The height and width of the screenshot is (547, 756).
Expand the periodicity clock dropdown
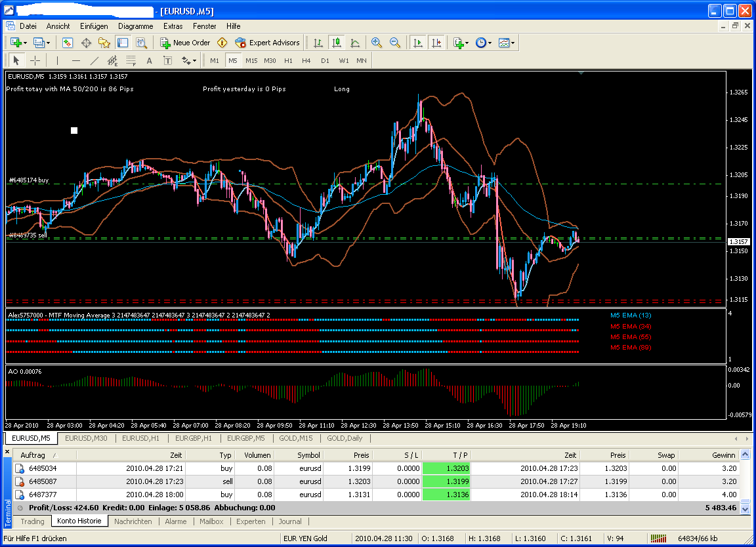coord(483,43)
